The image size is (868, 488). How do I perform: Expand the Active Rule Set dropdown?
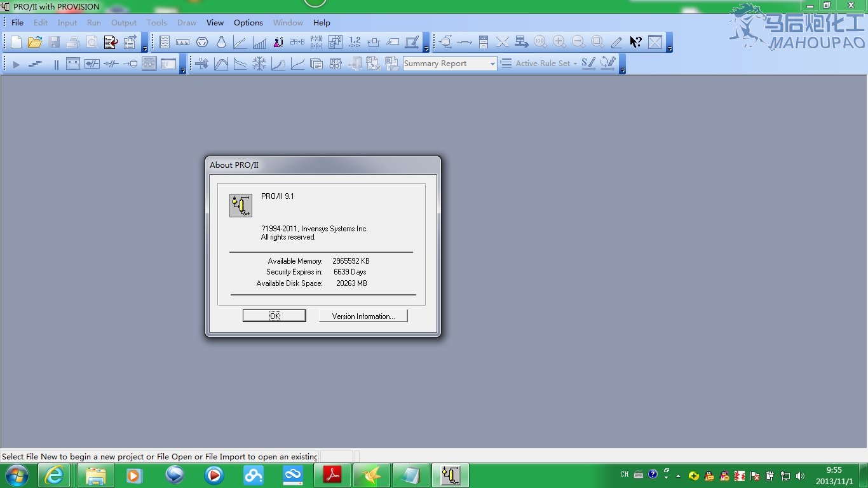[574, 64]
